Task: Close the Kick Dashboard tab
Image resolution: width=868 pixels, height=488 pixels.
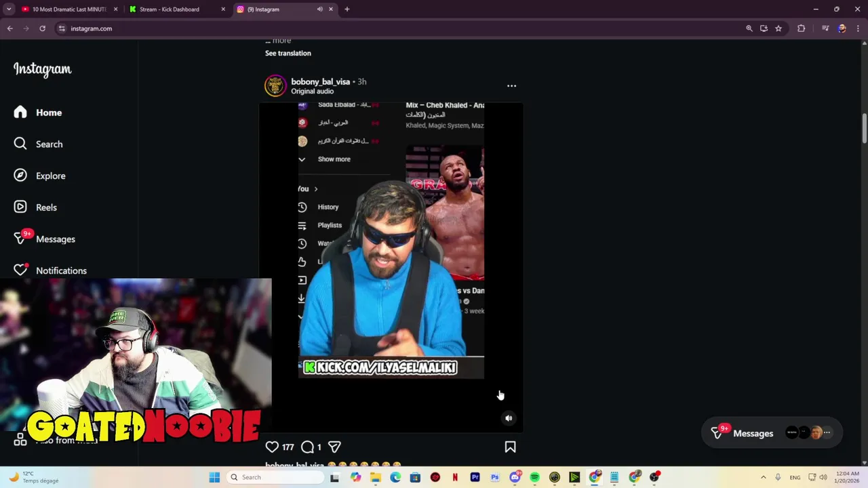Action: (223, 9)
